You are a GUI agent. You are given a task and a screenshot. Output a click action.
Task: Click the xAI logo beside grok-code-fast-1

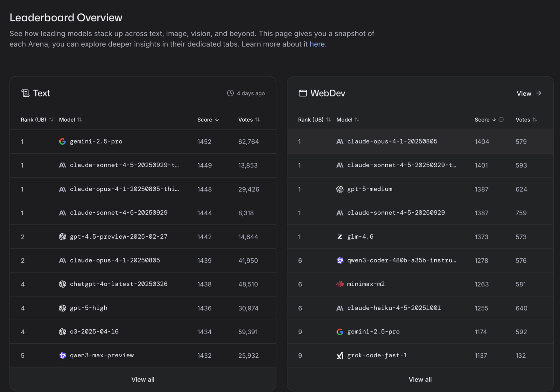(x=340, y=356)
